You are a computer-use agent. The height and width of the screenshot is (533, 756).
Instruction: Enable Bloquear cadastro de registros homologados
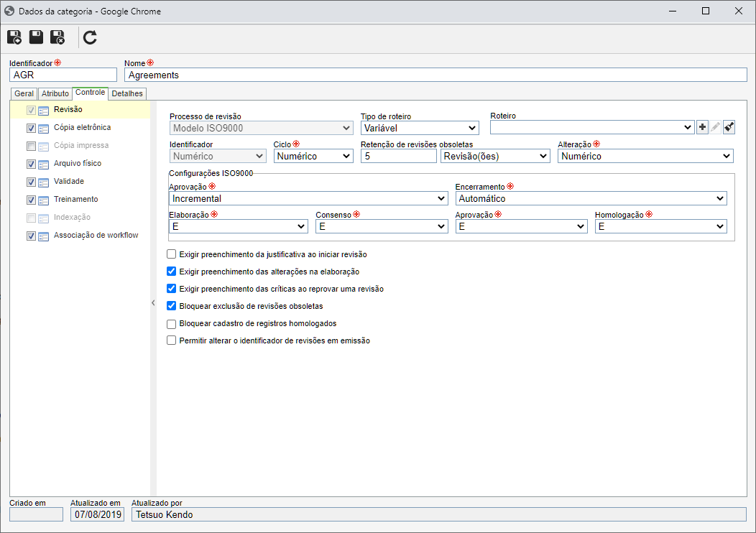coord(171,323)
